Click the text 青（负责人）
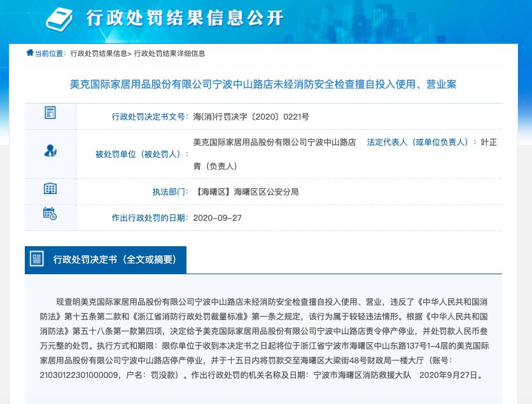Image resolution: width=532 pixels, height=404 pixels. [215, 166]
